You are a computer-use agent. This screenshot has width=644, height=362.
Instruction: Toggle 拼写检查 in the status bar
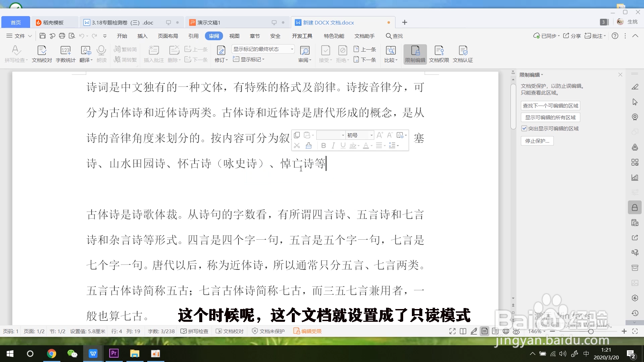[195, 331]
